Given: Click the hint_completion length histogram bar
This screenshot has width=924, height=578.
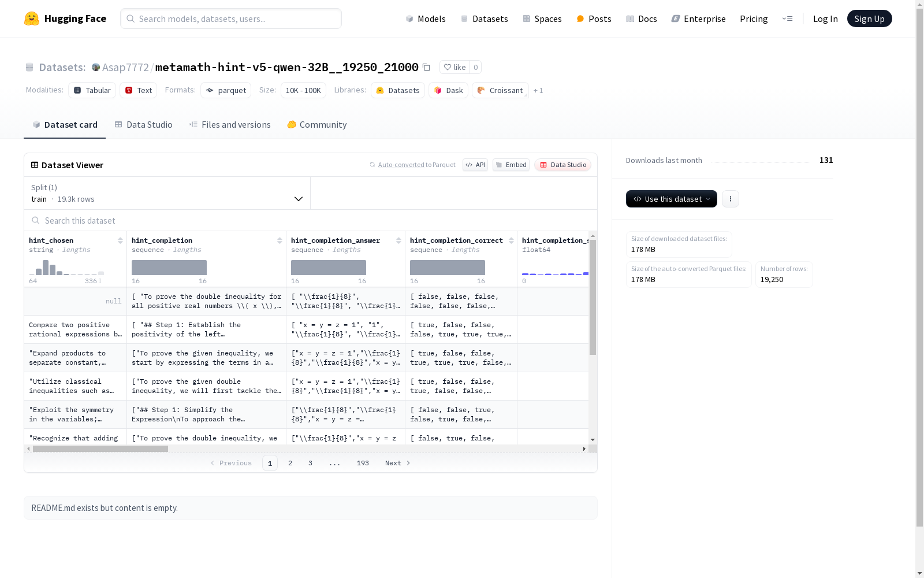Looking at the screenshot, I should pyautogui.click(x=169, y=268).
